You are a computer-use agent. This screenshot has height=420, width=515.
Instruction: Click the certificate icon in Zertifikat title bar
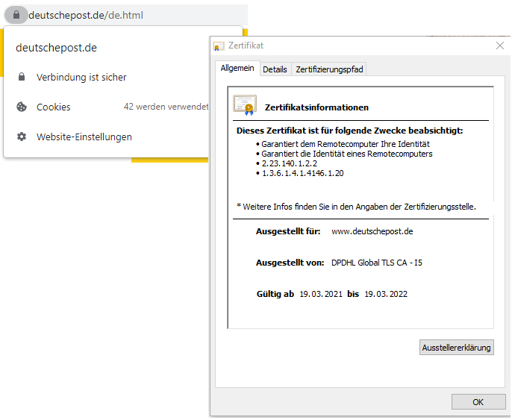coord(219,46)
